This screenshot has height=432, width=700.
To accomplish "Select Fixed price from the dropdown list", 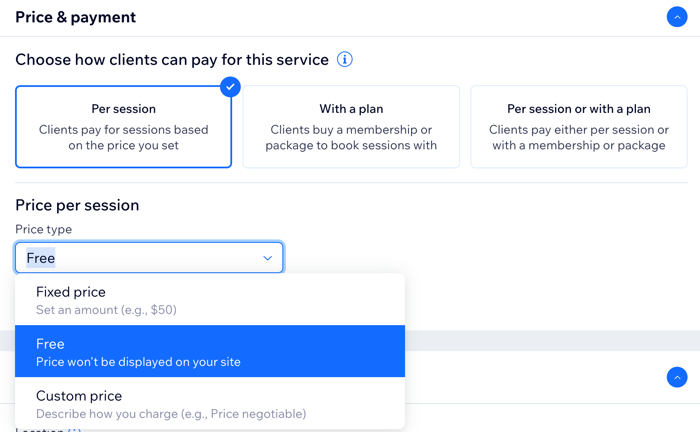I will 210,300.
